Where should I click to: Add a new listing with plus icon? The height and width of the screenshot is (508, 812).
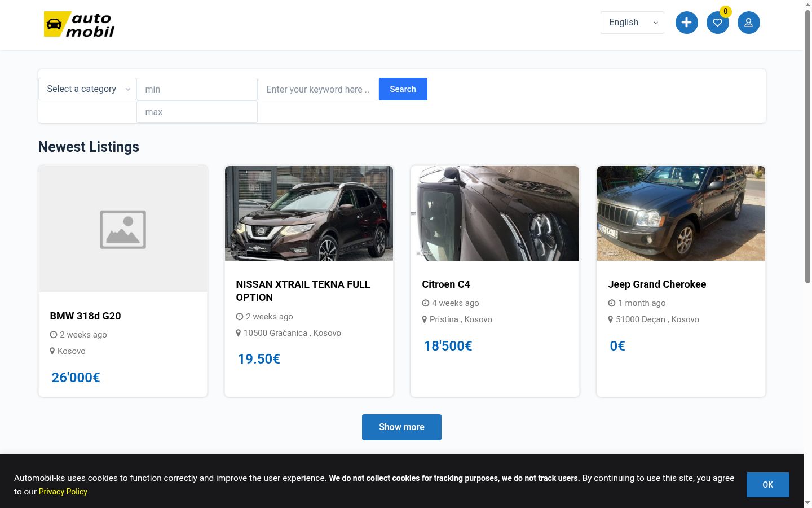pyautogui.click(x=686, y=23)
